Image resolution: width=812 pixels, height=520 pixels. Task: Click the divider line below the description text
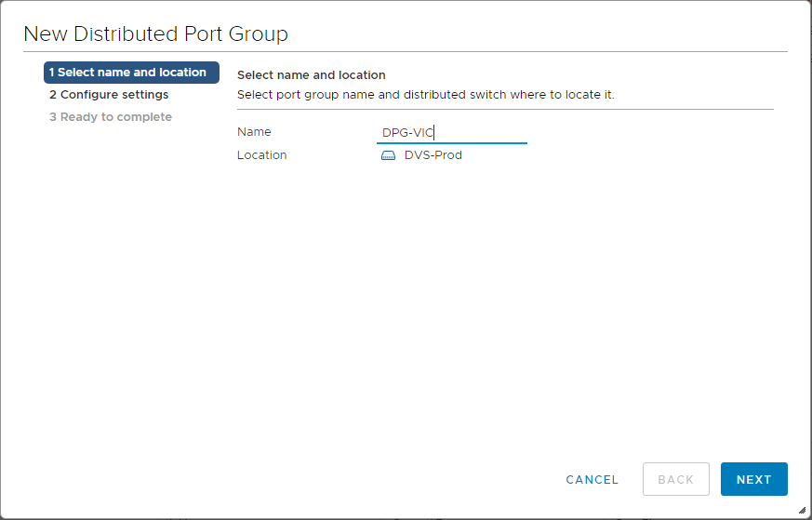pyautogui.click(x=505, y=109)
